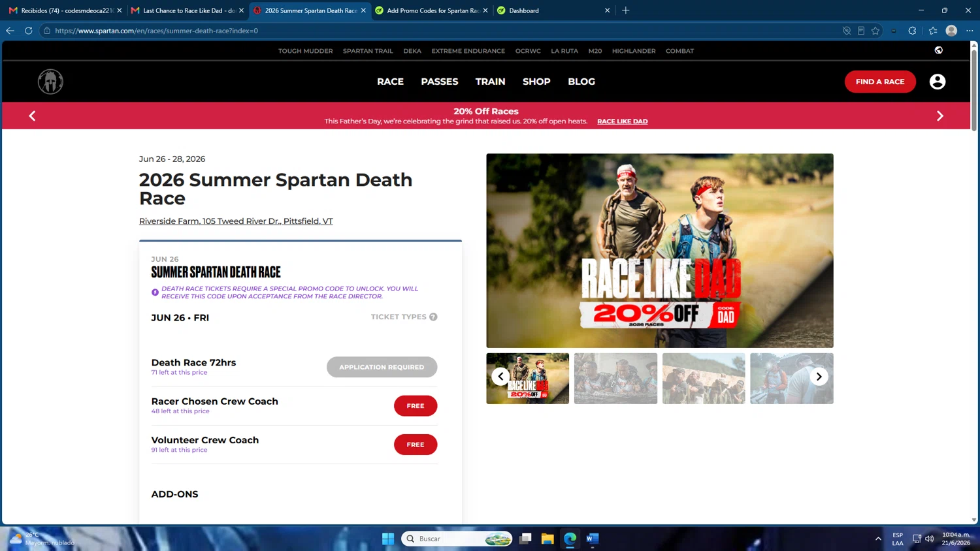Open the RACE menu
Viewport: 980px width, 551px height.
click(390, 82)
